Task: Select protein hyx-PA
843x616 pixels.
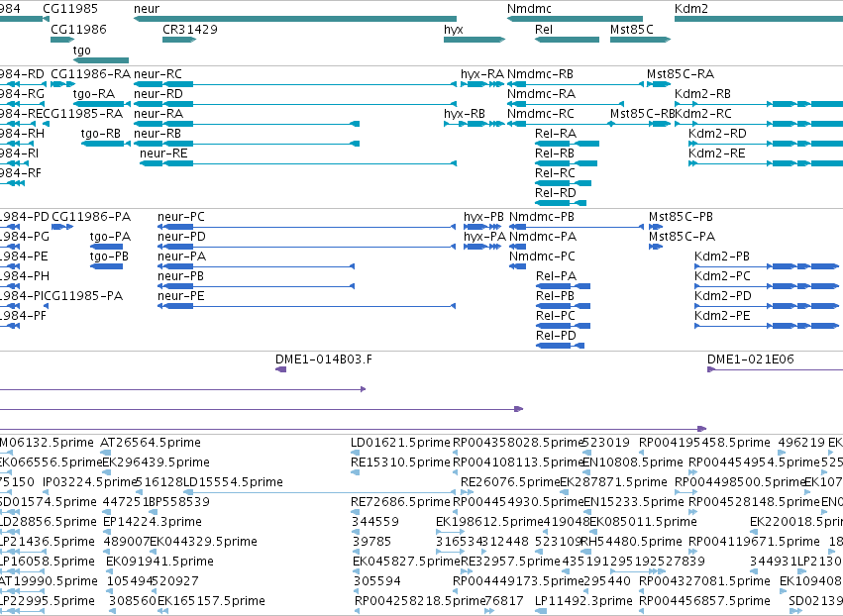Action: point(484,237)
